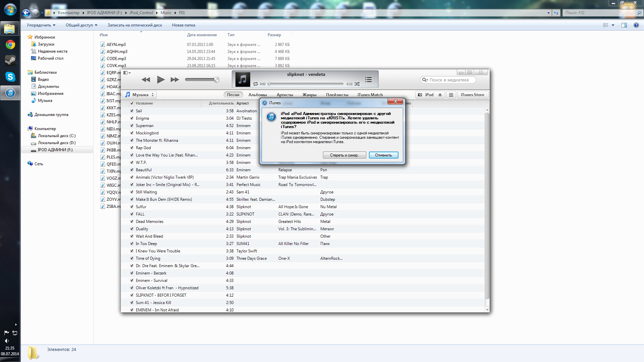Open Skype from the taskbar
This screenshot has width=644, height=362.
[x=10, y=77]
